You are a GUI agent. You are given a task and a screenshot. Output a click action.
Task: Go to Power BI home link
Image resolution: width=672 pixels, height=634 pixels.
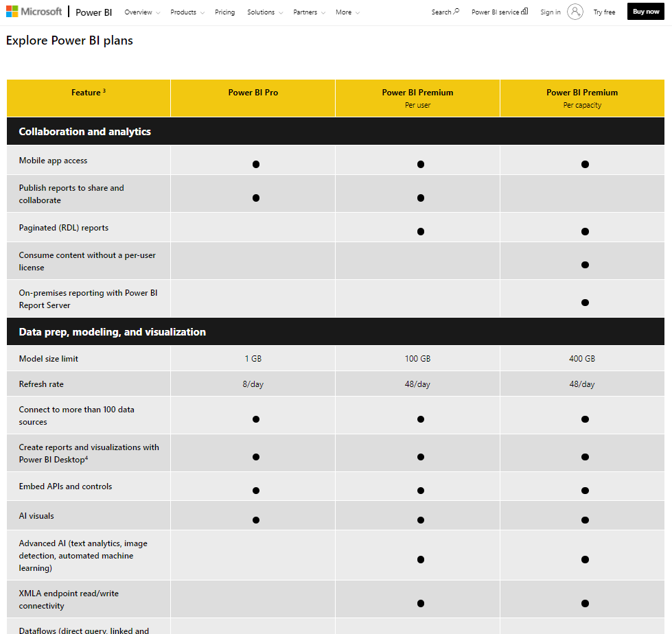click(93, 12)
